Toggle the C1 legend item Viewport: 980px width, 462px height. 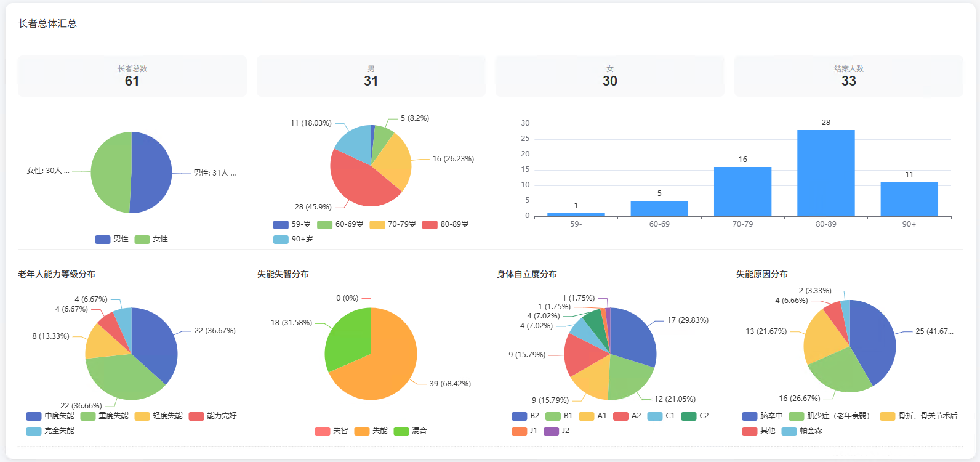[661, 416]
